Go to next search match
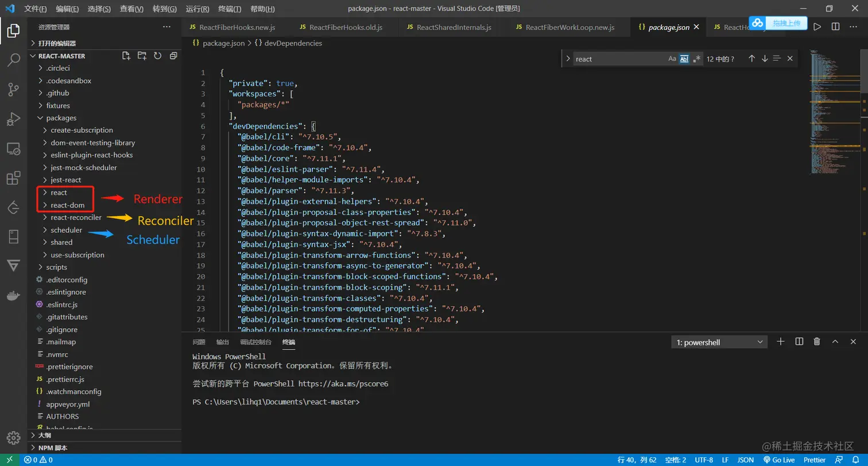 click(765, 59)
